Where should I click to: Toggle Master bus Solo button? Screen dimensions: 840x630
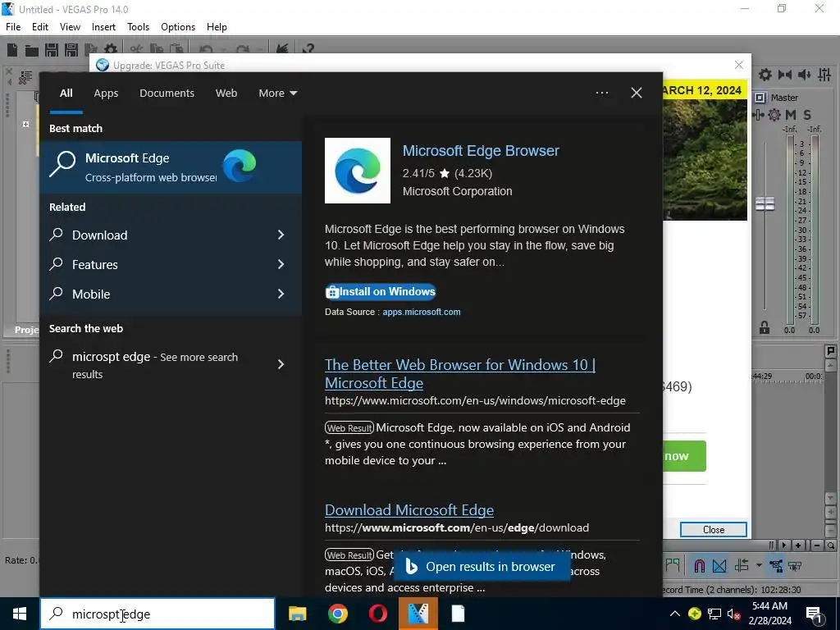(807, 115)
